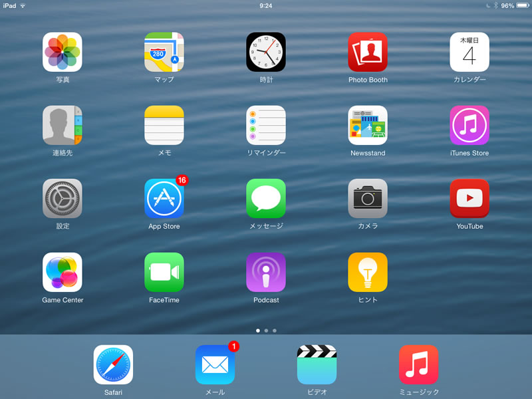Screen dimensions: 532x399
Task: Open the Mail app (メール) in the dock
Action: (x=215, y=364)
